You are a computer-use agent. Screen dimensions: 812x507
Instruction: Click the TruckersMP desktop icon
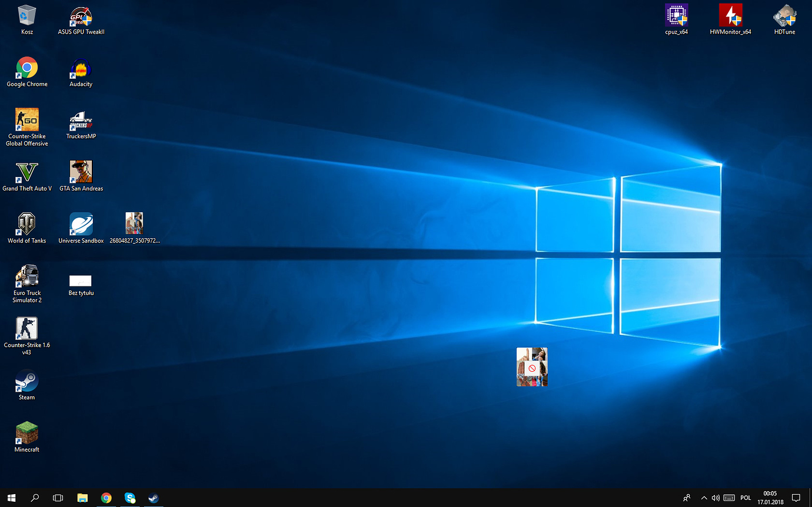click(x=81, y=121)
